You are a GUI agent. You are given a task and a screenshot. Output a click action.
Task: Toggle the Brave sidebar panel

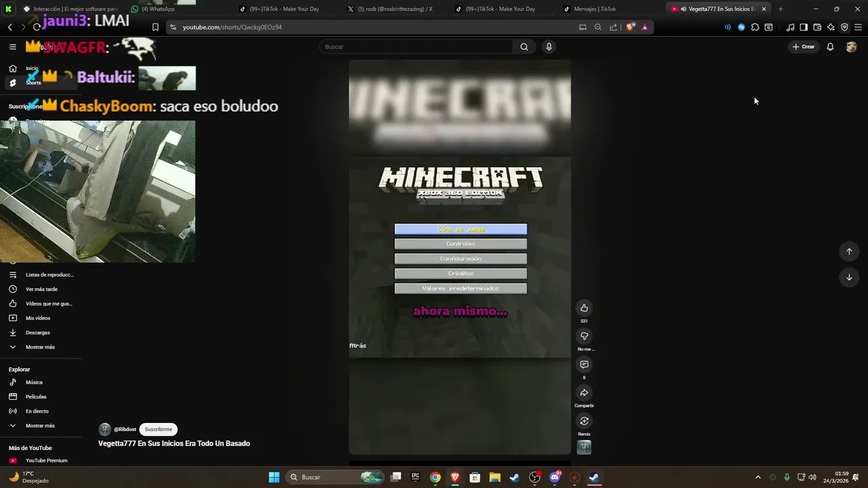coord(804,27)
